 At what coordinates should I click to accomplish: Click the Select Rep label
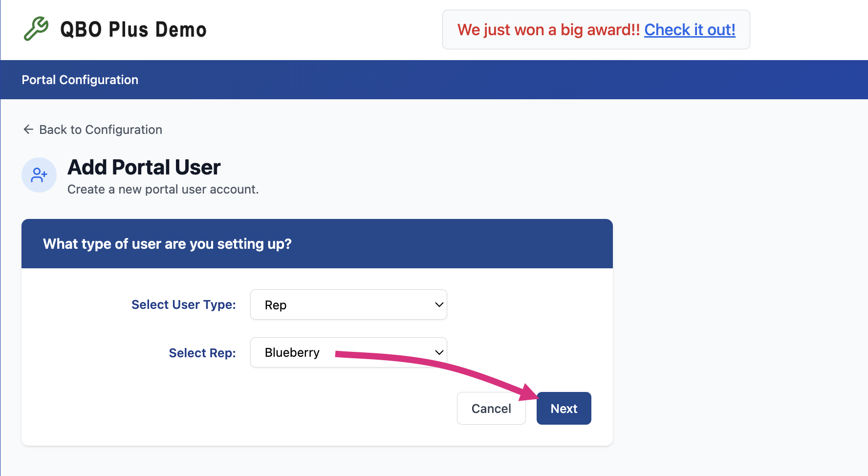click(202, 353)
